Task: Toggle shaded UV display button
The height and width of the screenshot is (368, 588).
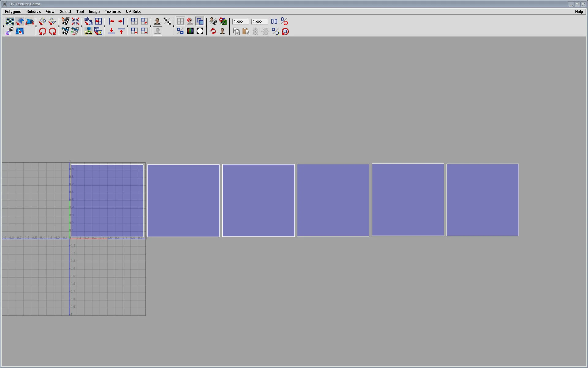Action: [x=200, y=21]
